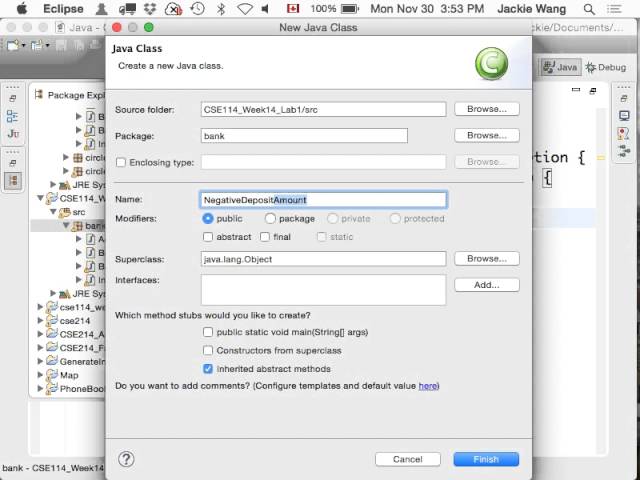640x480 pixels.
Task: Enable the Enclosing type checkbox
Action: click(x=121, y=162)
